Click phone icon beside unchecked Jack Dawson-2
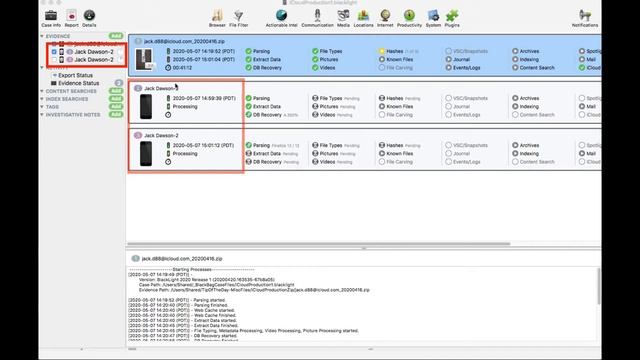This screenshot has height=360, width=640. (x=62, y=60)
